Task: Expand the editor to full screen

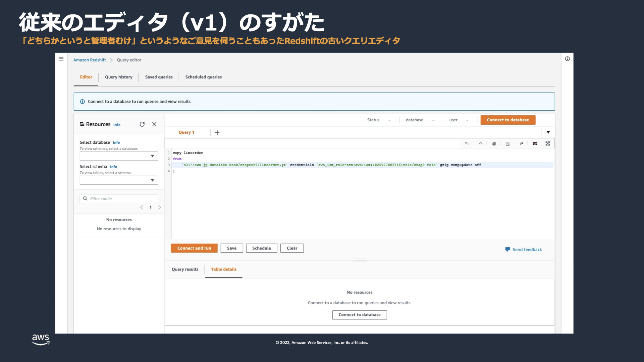Action: (548, 143)
